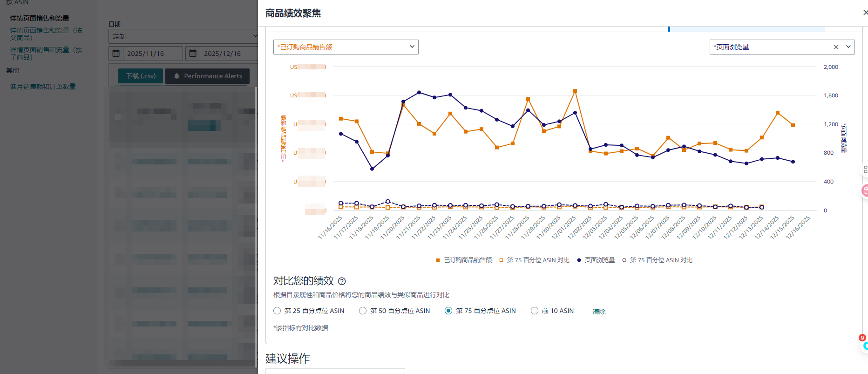Image resolution: width=868 pixels, height=374 pixels.
Task: Click the 下载 (.csv) button
Action: point(140,76)
